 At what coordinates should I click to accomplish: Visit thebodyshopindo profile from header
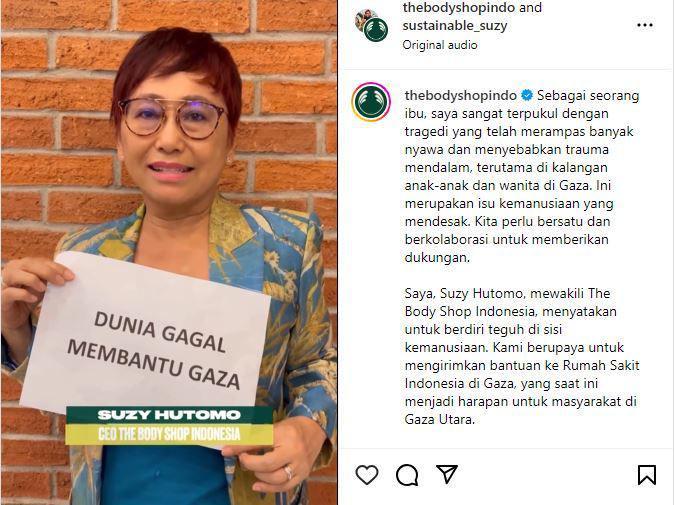pos(459,8)
